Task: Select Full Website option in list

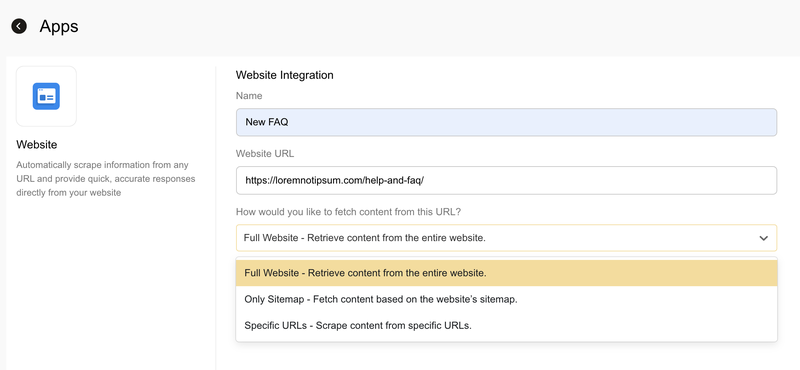Action: pos(506,273)
